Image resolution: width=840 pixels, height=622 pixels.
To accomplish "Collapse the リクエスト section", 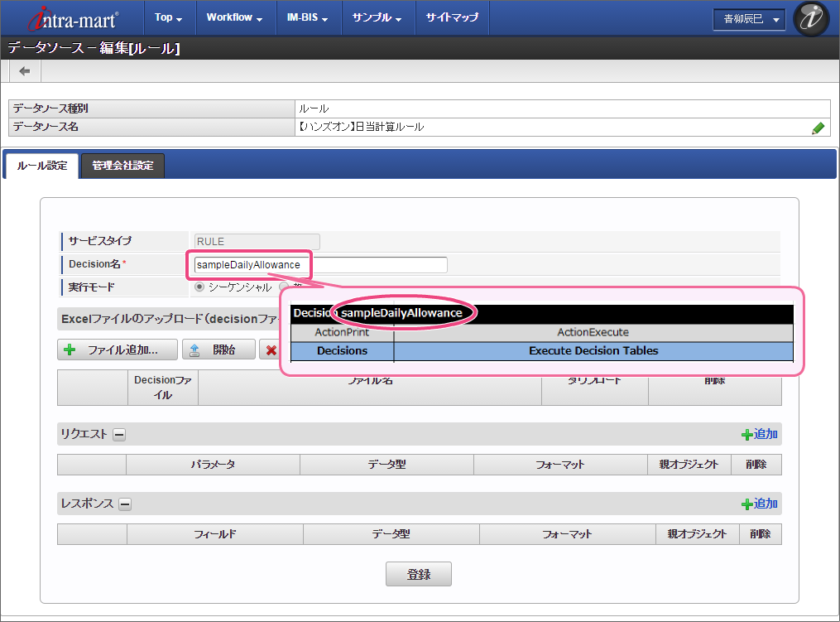I will (x=119, y=435).
